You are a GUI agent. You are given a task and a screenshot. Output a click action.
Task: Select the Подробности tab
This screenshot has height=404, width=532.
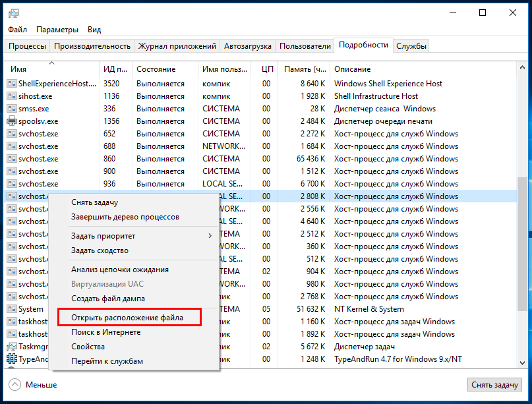(363, 45)
